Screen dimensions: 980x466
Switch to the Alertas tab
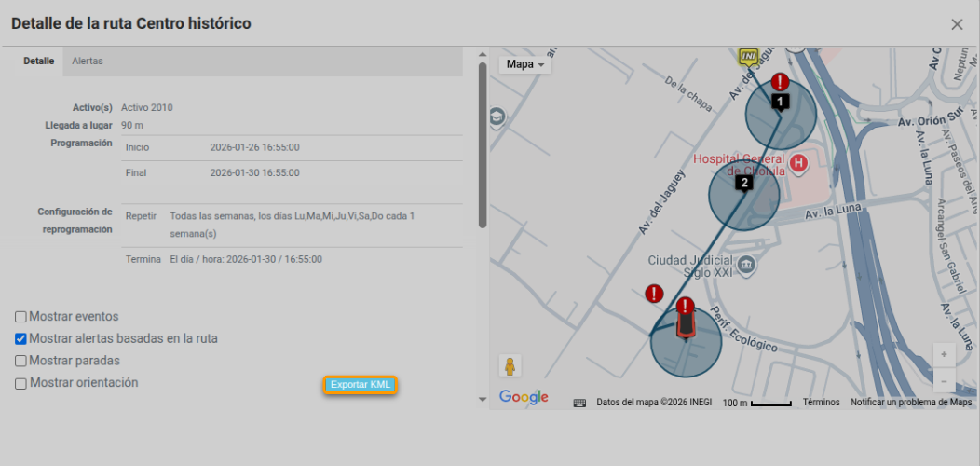[88, 62]
